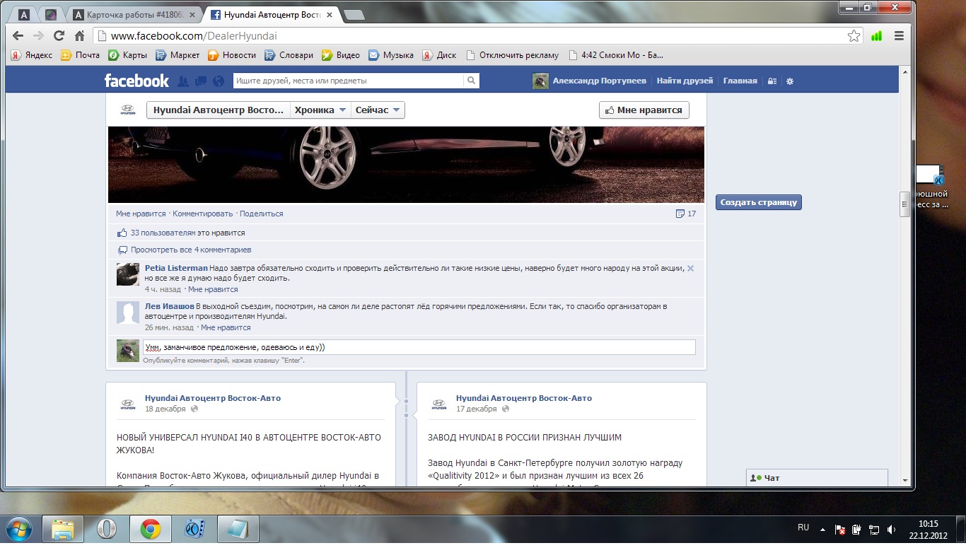The image size is (966, 560).
Task: Click the search magnifier button
Action: pyautogui.click(x=471, y=81)
